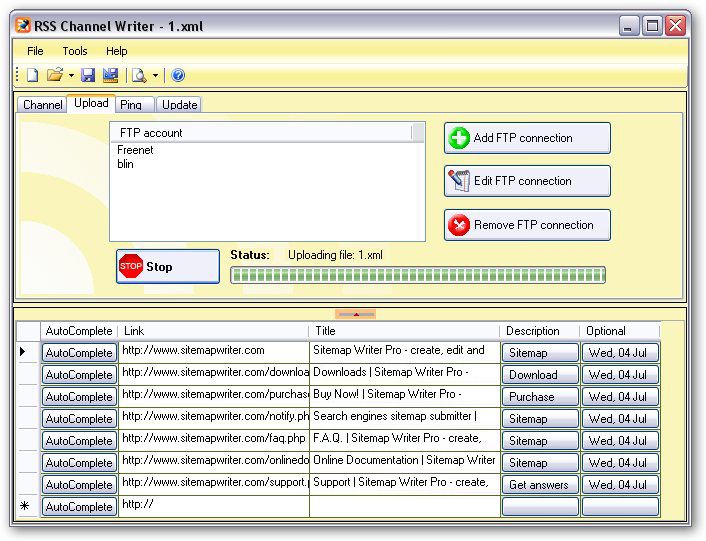
Task: Click the 'Search engines sitemap submitter' title cell
Action: coord(405,419)
